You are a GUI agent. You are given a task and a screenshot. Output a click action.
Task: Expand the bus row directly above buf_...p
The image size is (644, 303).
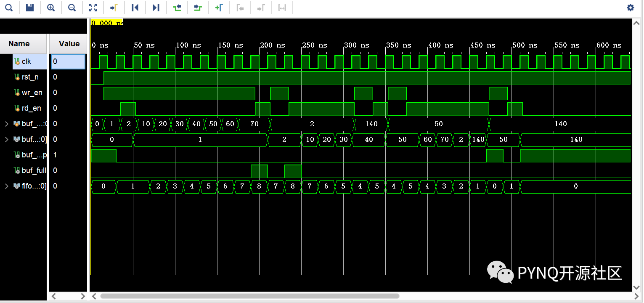(x=6, y=139)
